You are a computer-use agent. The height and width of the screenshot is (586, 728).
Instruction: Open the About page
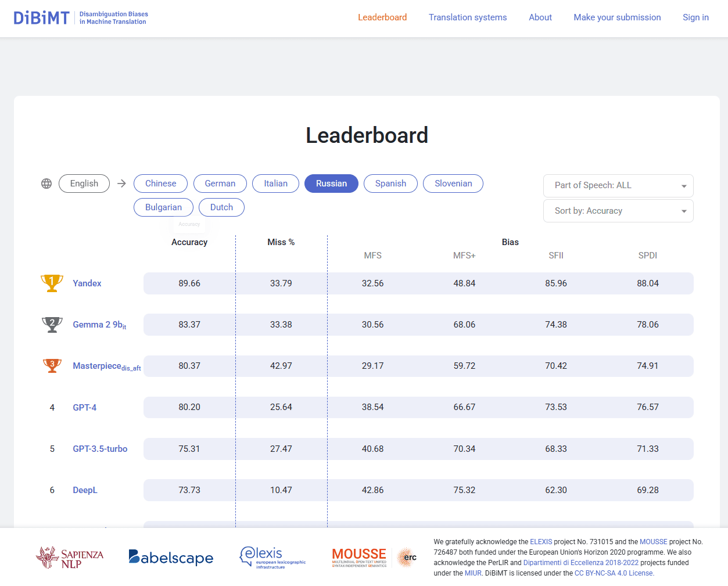[540, 17]
